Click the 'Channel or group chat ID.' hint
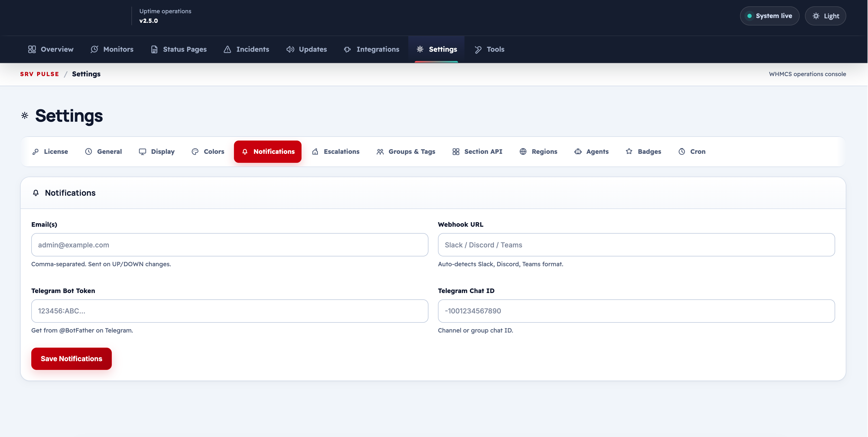This screenshot has width=868, height=437. pos(475,330)
